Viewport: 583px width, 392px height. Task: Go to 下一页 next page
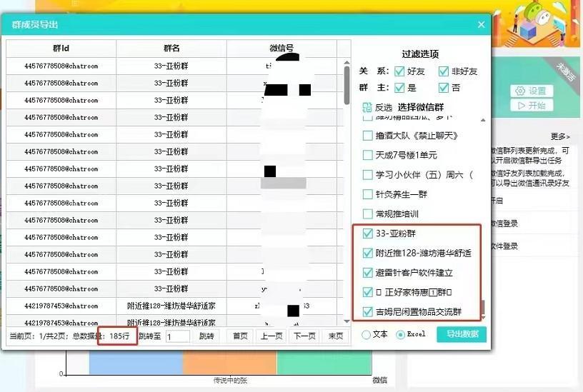[x=304, y=336]
